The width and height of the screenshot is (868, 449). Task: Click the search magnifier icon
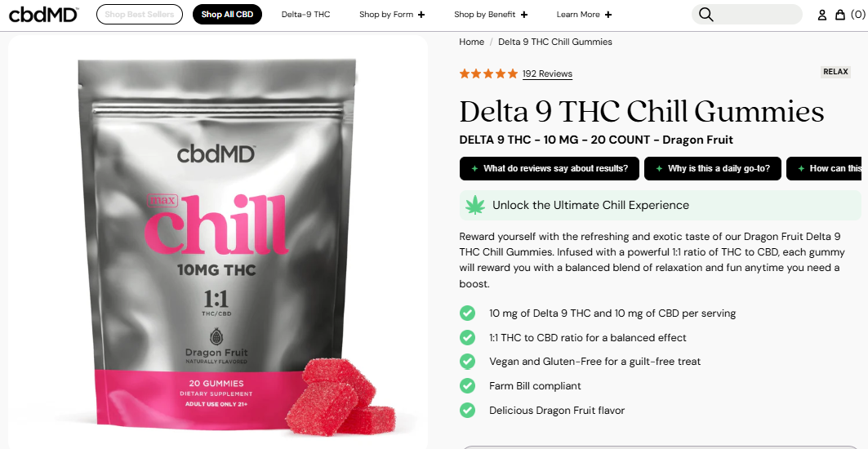coord(706,15)
